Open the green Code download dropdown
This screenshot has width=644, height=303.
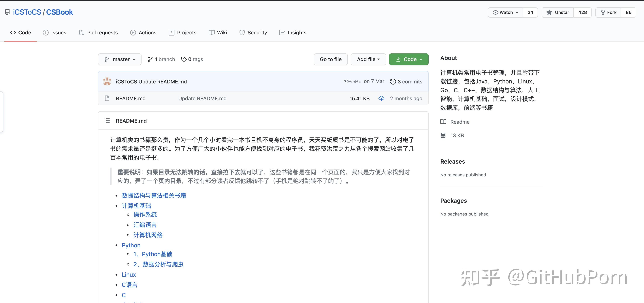click(408, 59)
